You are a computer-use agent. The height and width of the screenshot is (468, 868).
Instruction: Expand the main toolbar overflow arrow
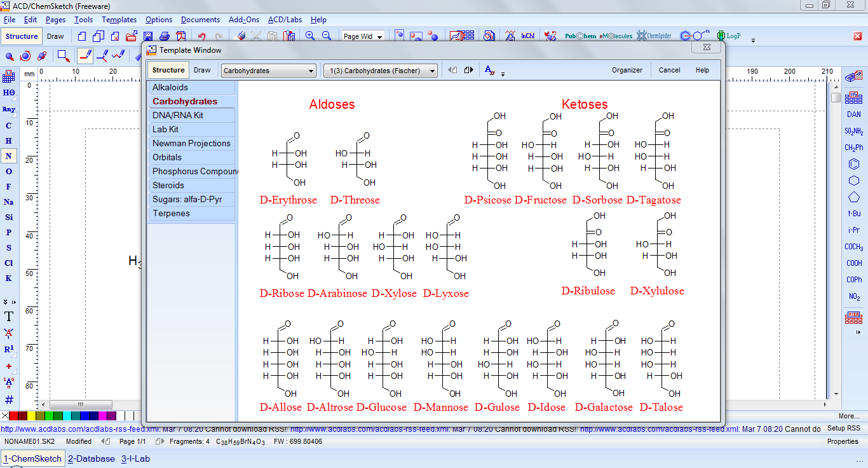[753, 40]
